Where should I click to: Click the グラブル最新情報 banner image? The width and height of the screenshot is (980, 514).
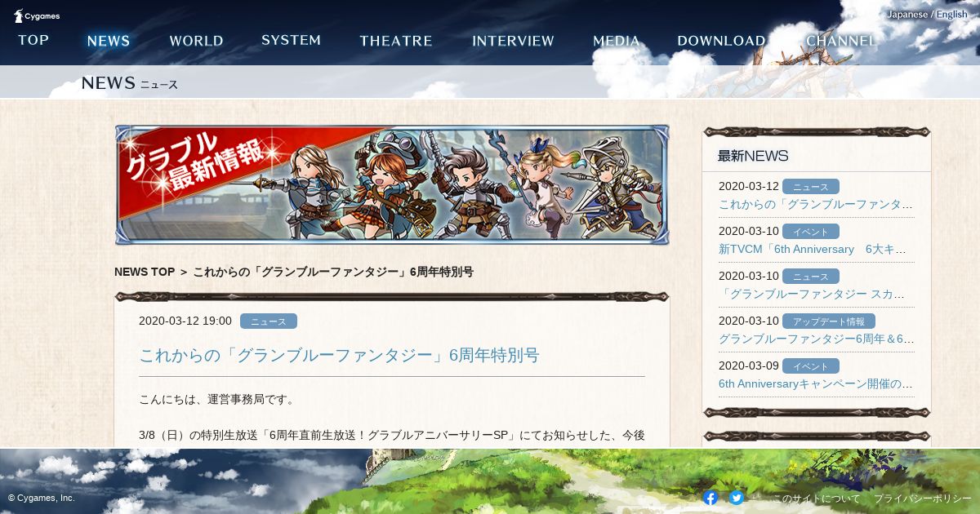pyautogui.click(x=392, y=184)
